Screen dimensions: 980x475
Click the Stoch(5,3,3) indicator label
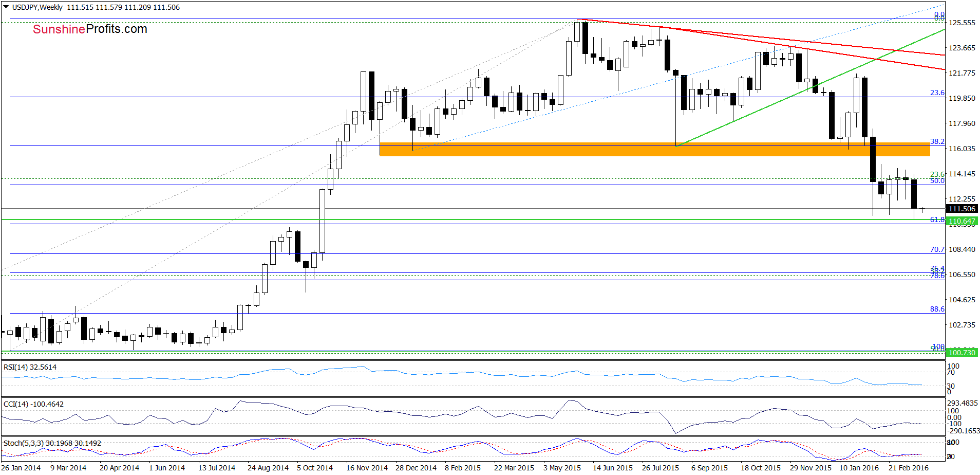click(52, 443)
